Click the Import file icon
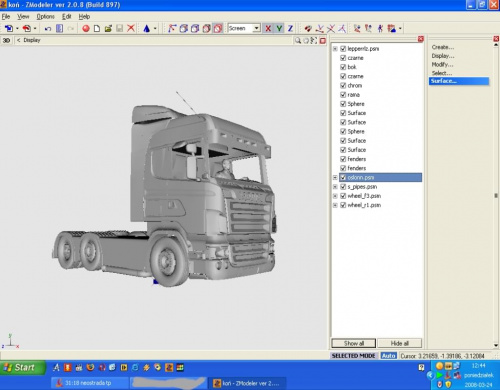This screenshot has height=390, width=500. [9, 29]
